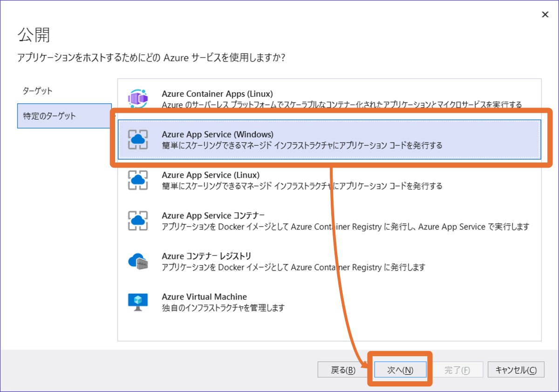Click the Azure App Service (Windows) cloud icon
The height and width of the screenshot is (392, 559).
pyautogui.click(x=138, y=139)
